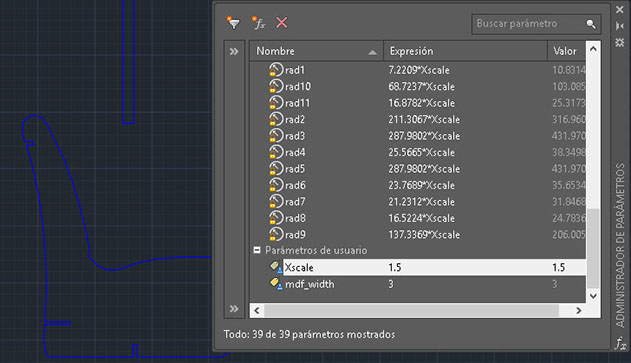Click expression 7.2209*Xscale
The image size is (631, 363).
[x=419, y=70]
